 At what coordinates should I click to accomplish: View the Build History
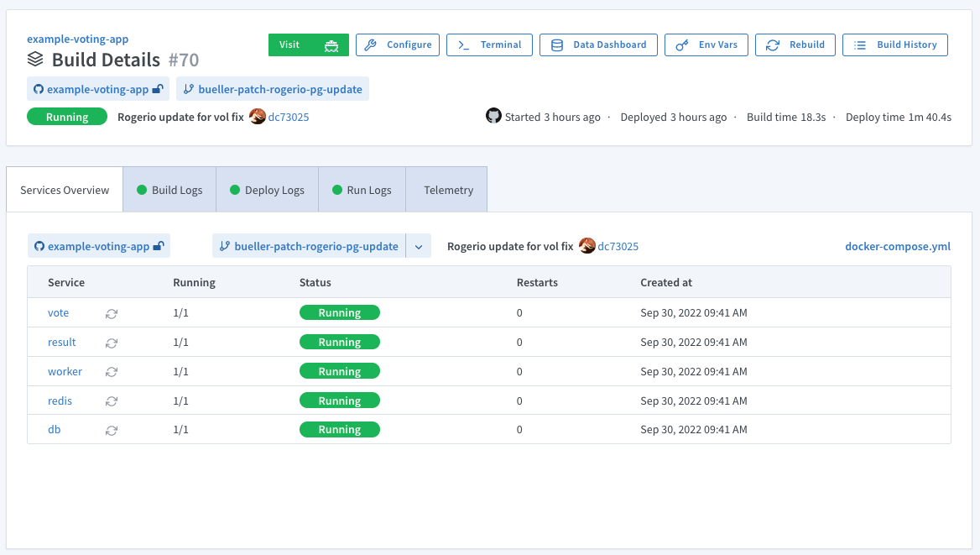(x=895, y=45)
